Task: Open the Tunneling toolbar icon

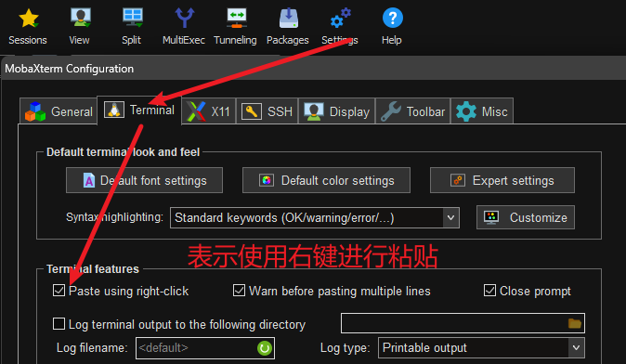Action: click(x=236, y=18)
